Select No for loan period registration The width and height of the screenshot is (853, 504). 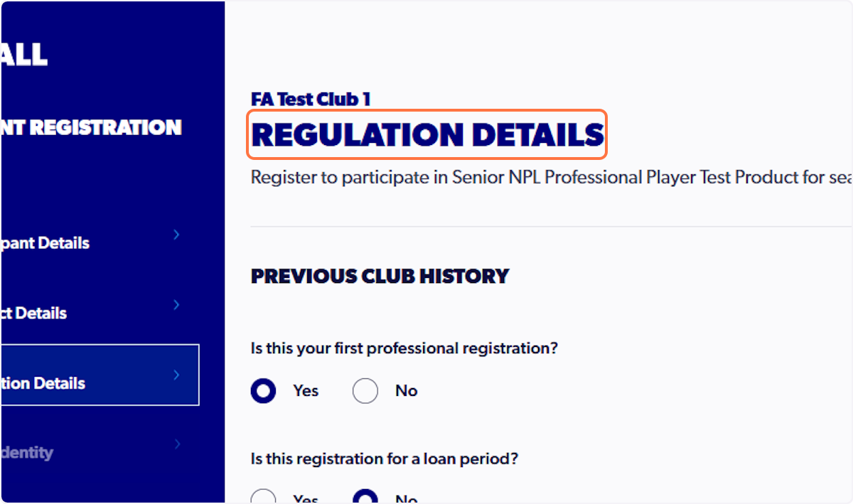click(365, 498)
